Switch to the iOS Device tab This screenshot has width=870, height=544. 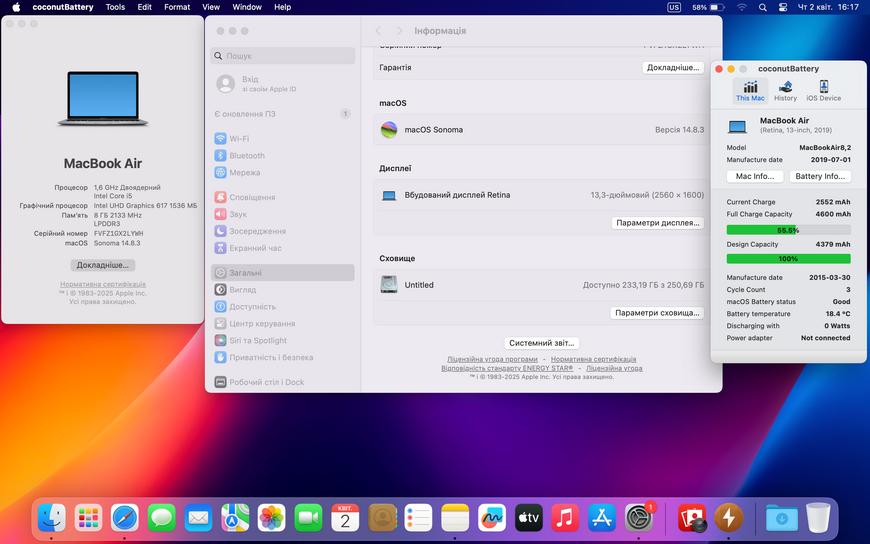[823, 90]
